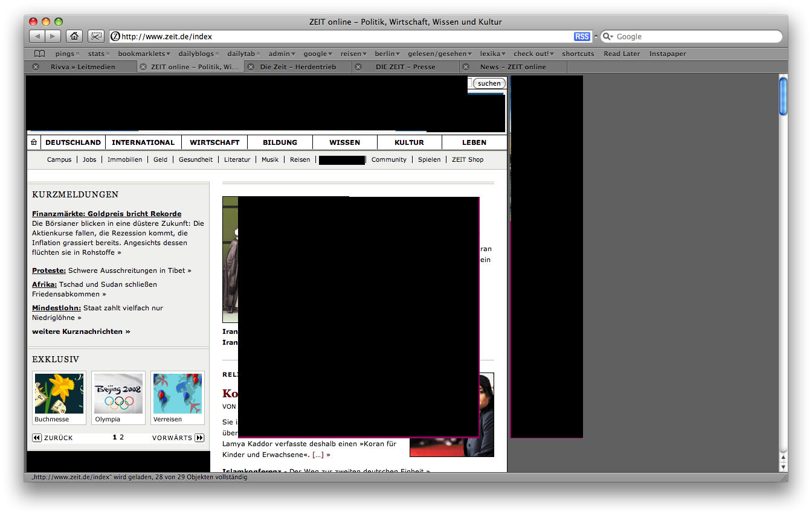Click the ZURÜCK rewind arrows icon
The height and width of the screenshot is (515, 812).
[37, 438]
